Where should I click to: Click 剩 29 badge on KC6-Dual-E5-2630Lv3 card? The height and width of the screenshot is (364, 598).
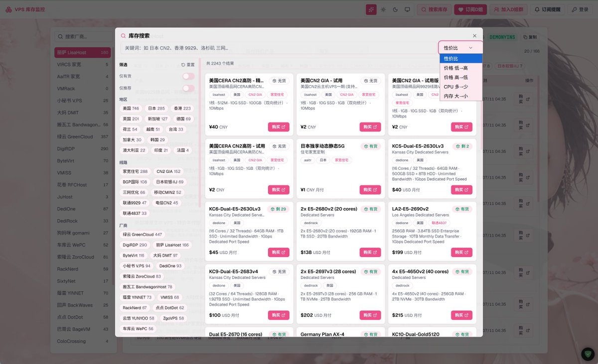pyautogui.click(x=278, y=209)
